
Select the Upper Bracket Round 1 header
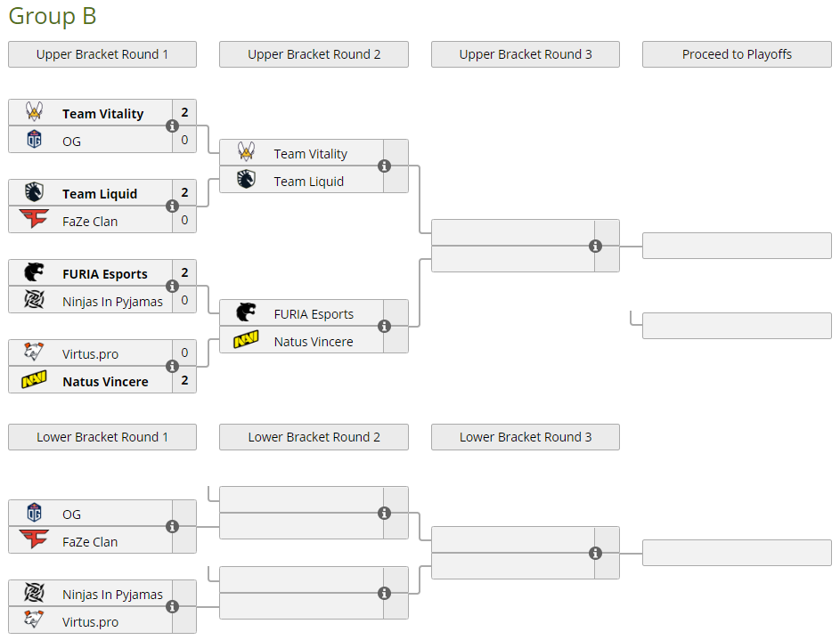coord(102,54)
